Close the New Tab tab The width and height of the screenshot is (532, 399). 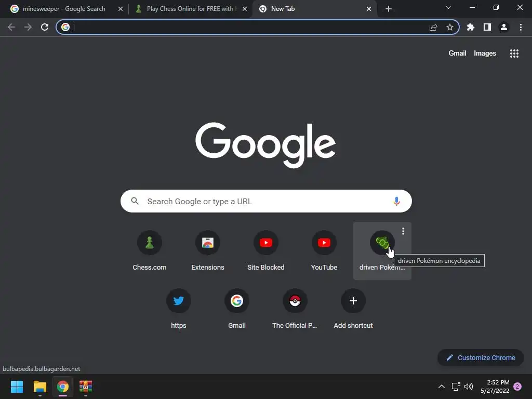(369, 9)
